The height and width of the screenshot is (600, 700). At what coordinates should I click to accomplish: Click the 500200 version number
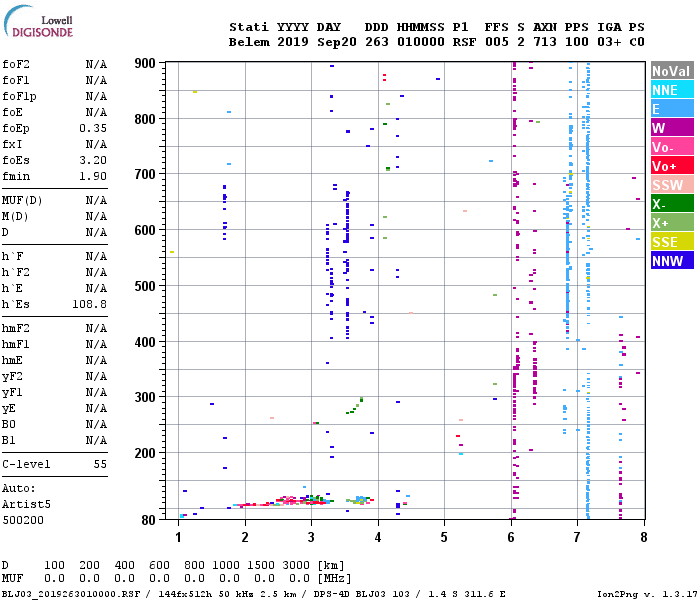[x=23, y=521]
